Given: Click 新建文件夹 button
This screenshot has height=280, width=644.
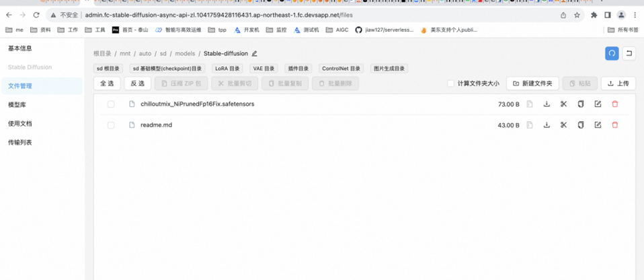Looking at the screenshot, I should [532, 83].
